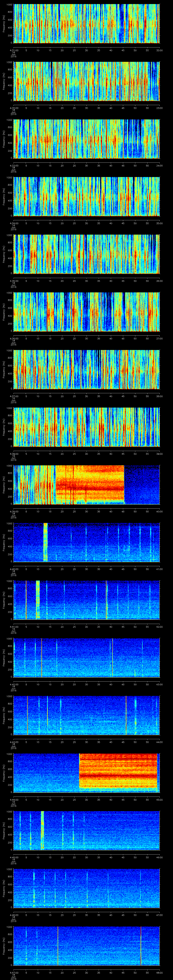Select the spectrogram panel starting at 4:31:00
The height and width of the screenshot is (980, 173).
coord(87,24)
